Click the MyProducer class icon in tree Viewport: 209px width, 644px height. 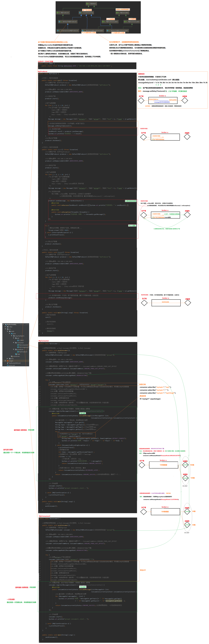[18, 352]
